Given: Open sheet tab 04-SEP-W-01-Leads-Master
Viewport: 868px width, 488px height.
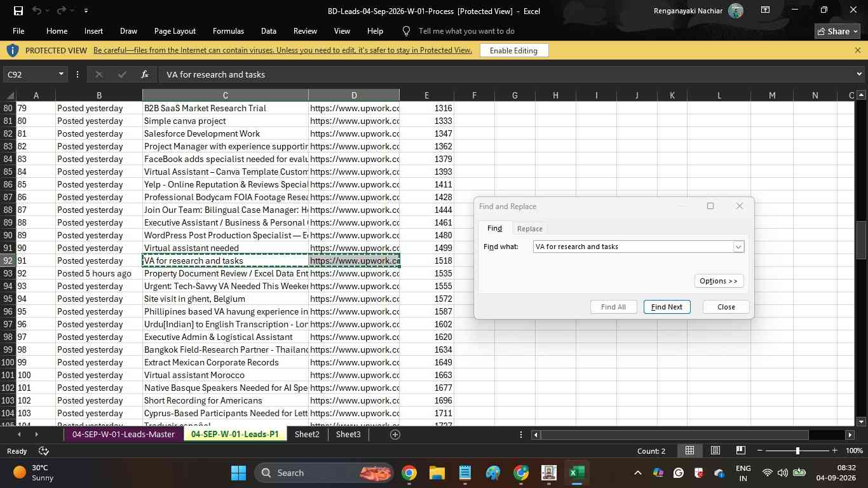Looking at the screenshot, I should (123, 435).
